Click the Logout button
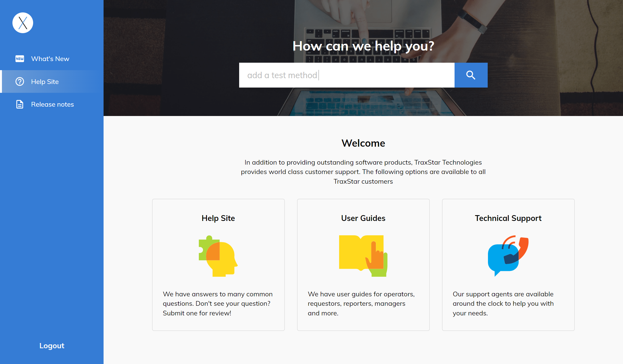Image resolution: width=623 pixels, height=364 pixels. pyautogui.click(x=51, y=345)
